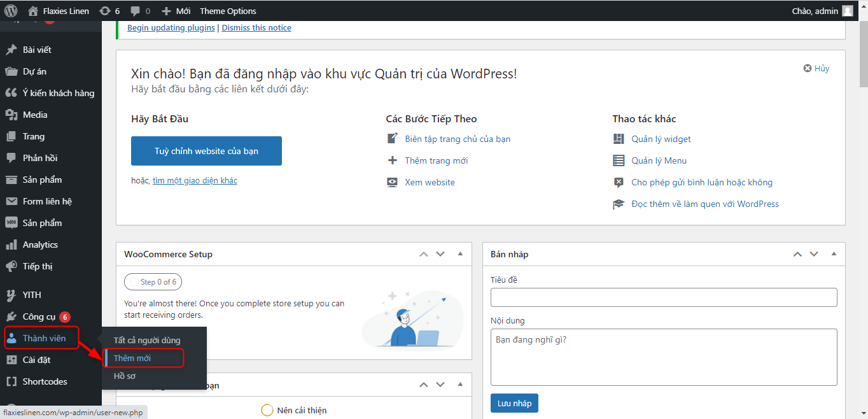The height and width of the screenshot is (419, 868).
Task: Click the Media library icon in sidebar
Action: tap(11, 115)
